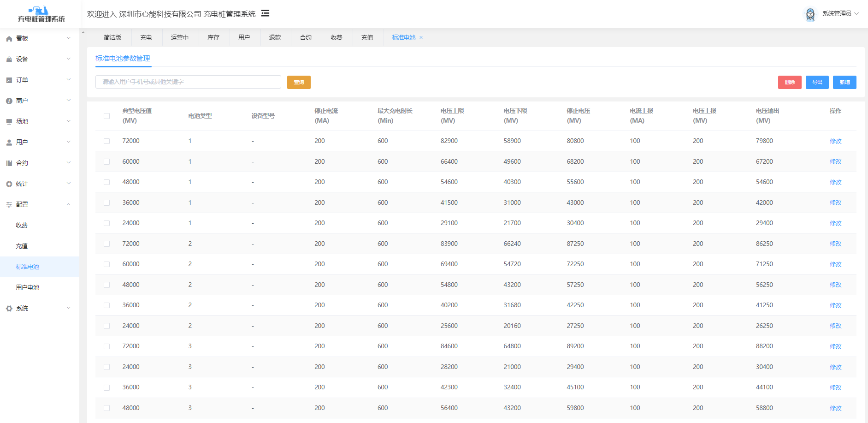Check the row with 电压上限 40200
Image resolution: width=868 pixels, height=423 pixels.
pos(107,305)
